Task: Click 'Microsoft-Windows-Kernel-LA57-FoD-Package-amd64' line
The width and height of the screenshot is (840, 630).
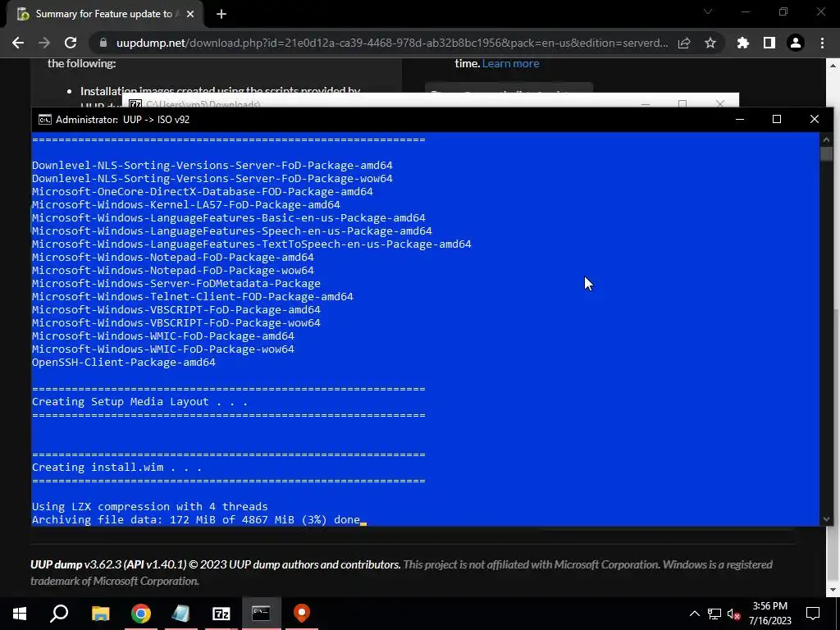Action: point(186,205)
